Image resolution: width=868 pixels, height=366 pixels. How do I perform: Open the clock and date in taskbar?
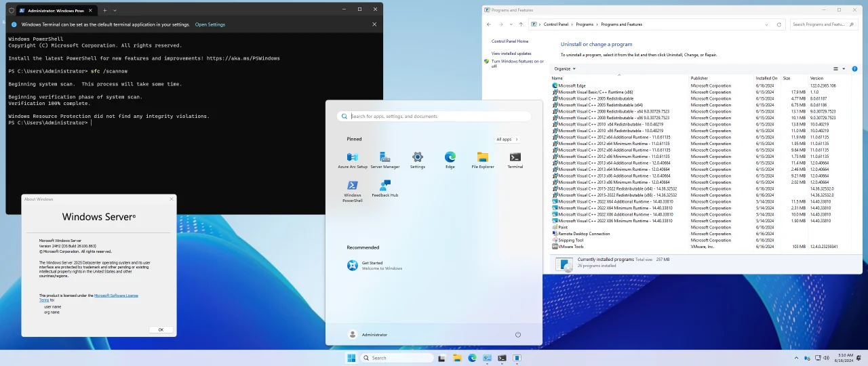[x=845, y=358]
